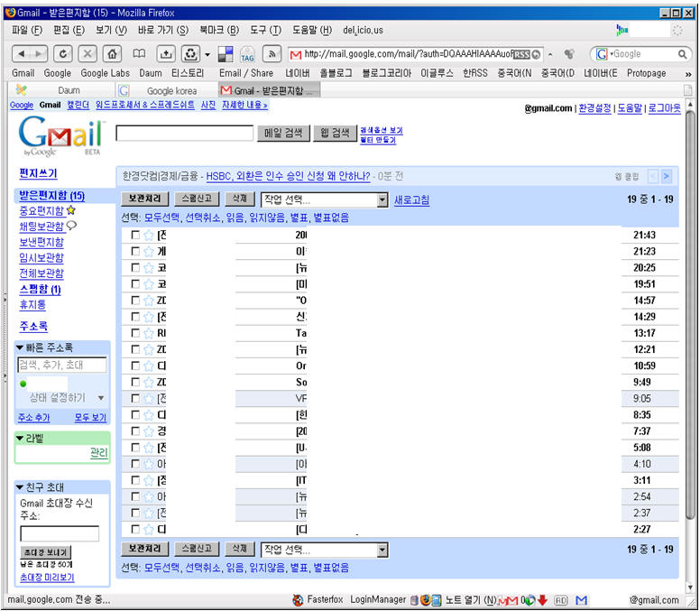This screenshot has width=700, height=611.
Task: Click the reload page icon in toolbar
Action: (63, 54)
